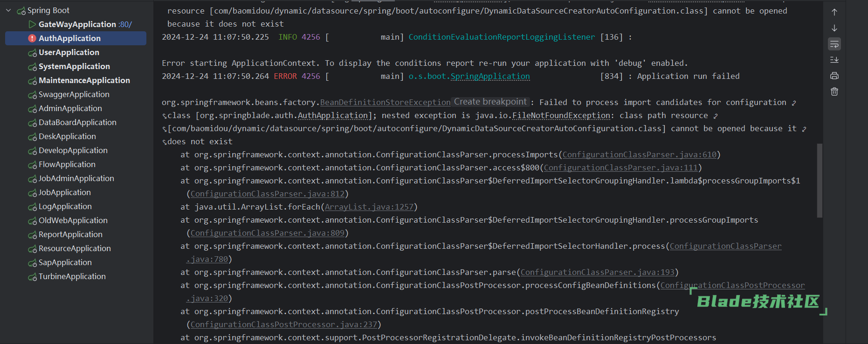Select ResourceApplication in the services tree

[x=76, y=248]
